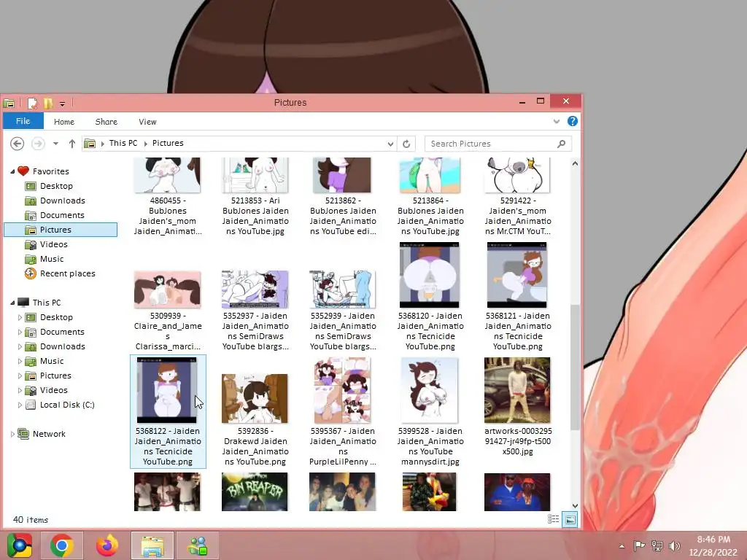This screenshot has width=747, height=560.
Task: Click the Properties icon in quick access toolbar
Action: pyautogui.click(x=32, y=103)
